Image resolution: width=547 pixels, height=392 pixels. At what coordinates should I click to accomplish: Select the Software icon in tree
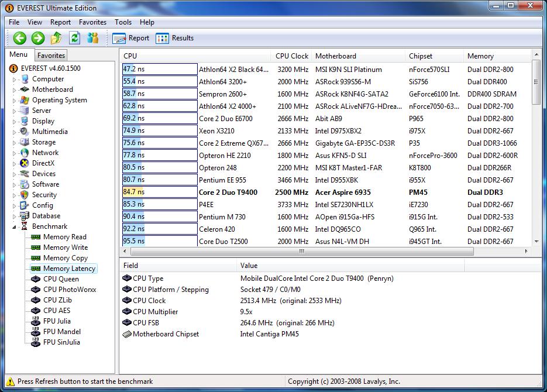pyautogui.click(x=25, y=184)
